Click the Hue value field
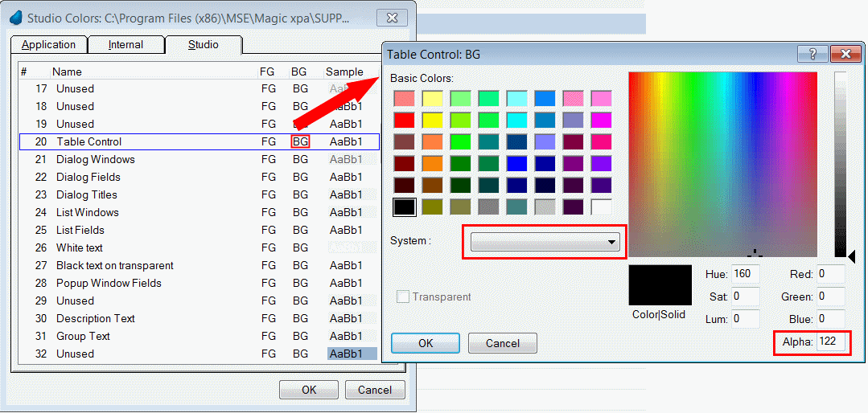The height and width of the screenshot is (413, 868). [745, 274]
